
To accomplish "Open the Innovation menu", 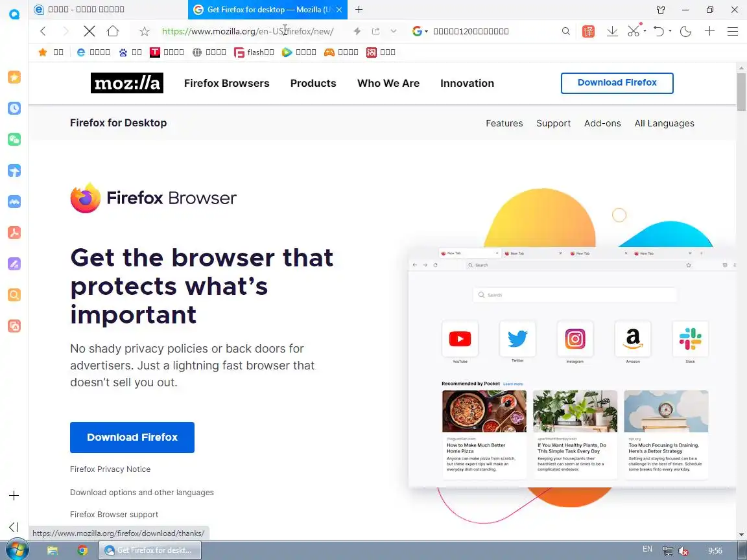I will pyautogui.click(x=467, y=84).
